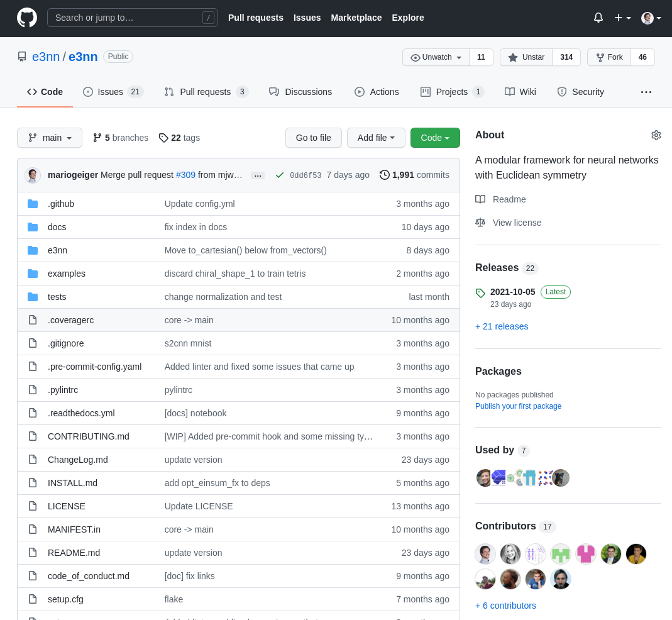Fork the repository
The height and width of the screenshot is (620, 672).
click(x=609, y=57)
